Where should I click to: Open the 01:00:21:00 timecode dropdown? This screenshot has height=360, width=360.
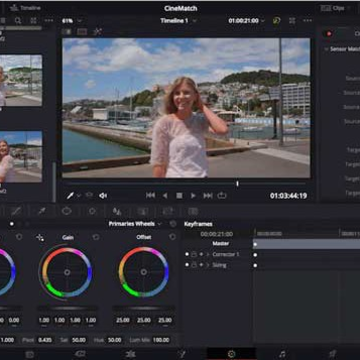coord(246,21)
